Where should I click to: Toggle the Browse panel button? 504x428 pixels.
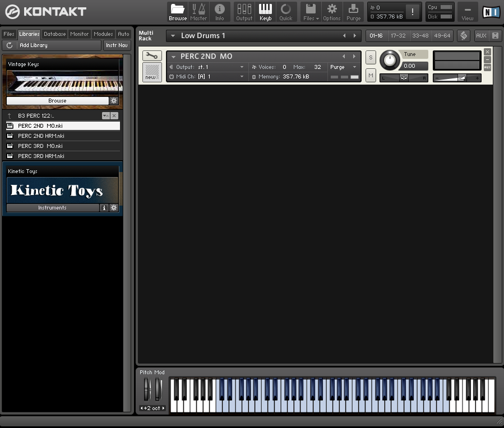(x=178, y=12)
